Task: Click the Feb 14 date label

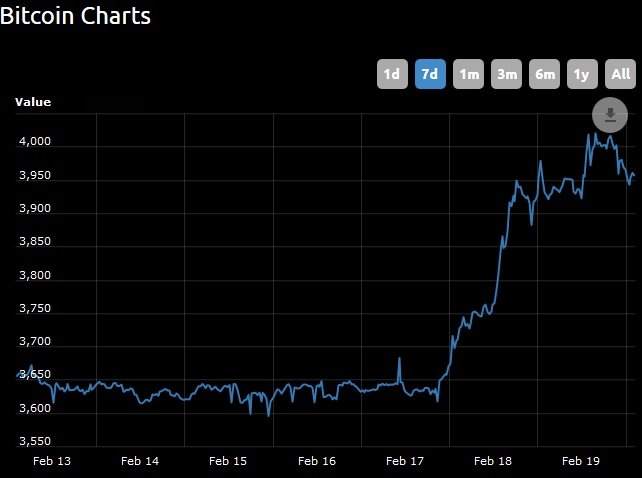Action: [140, 461]
